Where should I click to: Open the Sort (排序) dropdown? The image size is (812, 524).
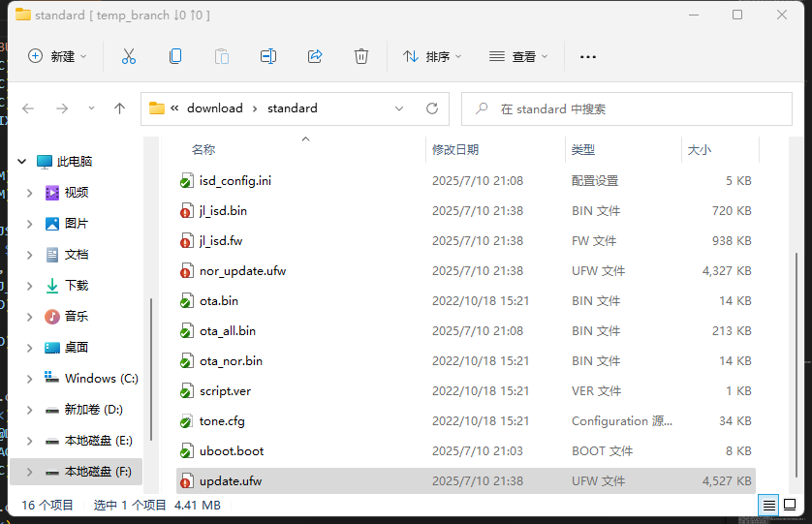(432, 56)
